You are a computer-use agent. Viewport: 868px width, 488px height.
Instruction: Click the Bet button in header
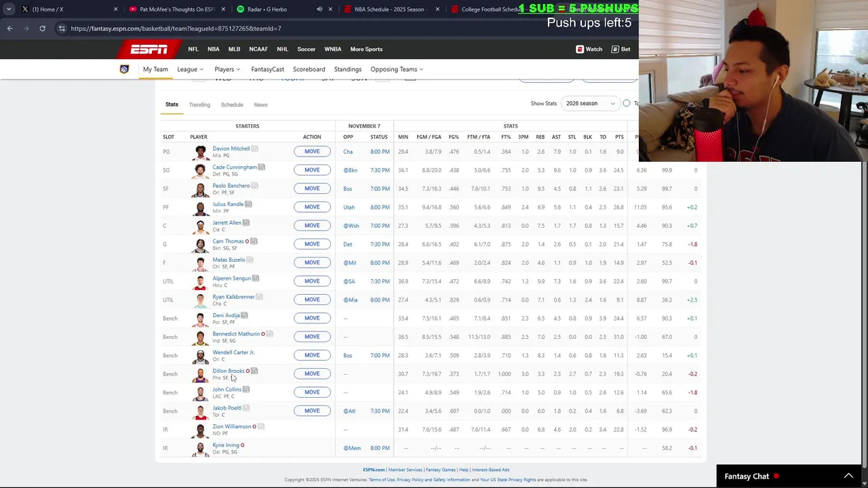[620, 49]
